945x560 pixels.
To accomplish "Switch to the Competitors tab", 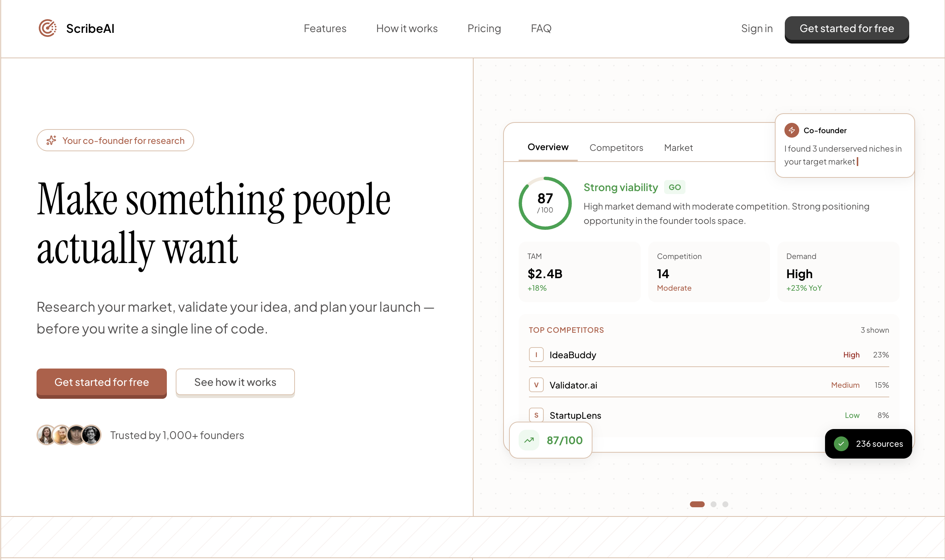I will click(x=616, y=148).
